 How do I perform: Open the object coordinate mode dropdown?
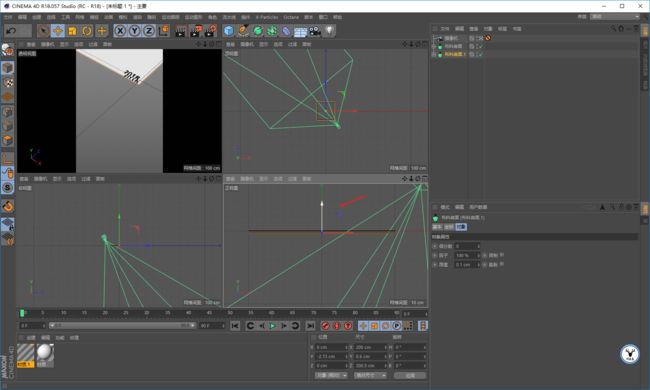pos(331,375)
